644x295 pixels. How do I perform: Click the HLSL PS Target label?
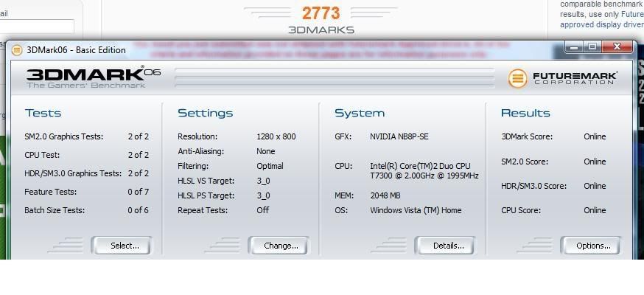click(206, 196)
